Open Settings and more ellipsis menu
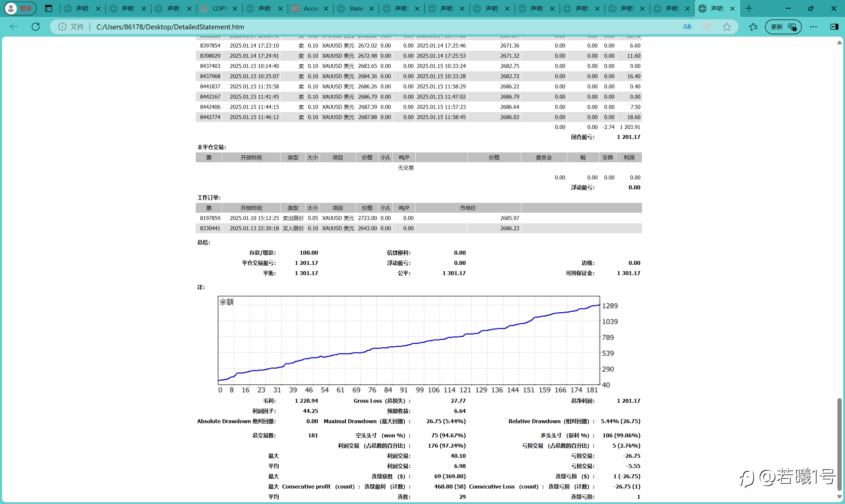 coord(813,26)
